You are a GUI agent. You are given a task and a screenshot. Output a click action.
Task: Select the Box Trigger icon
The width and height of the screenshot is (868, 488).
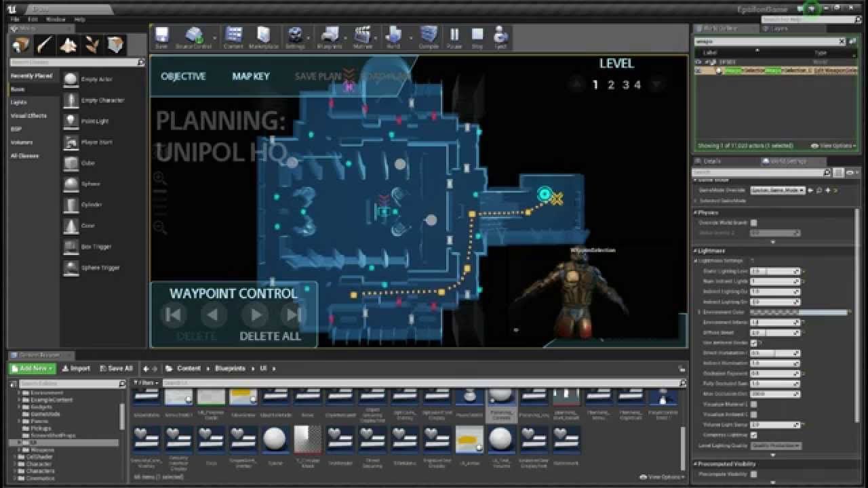[x=71, y=247]
